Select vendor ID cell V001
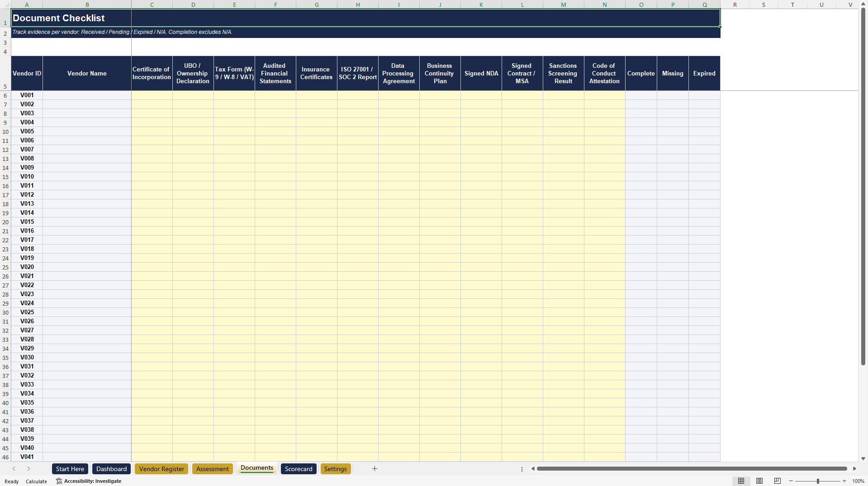 [x=27, y=95]
